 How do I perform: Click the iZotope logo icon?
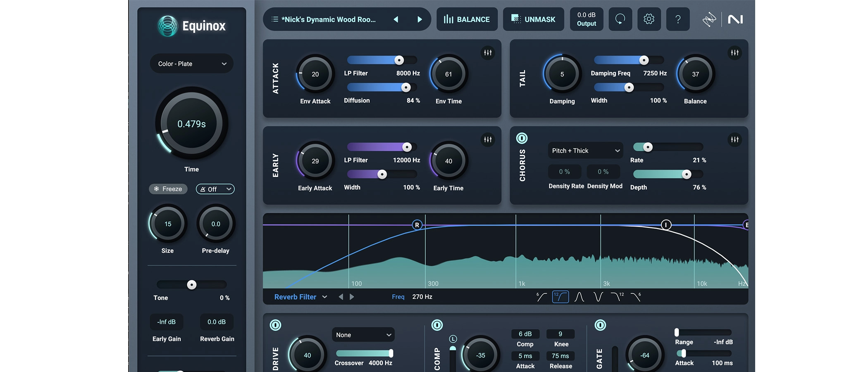pyautogui.click(x=709, y=19)
